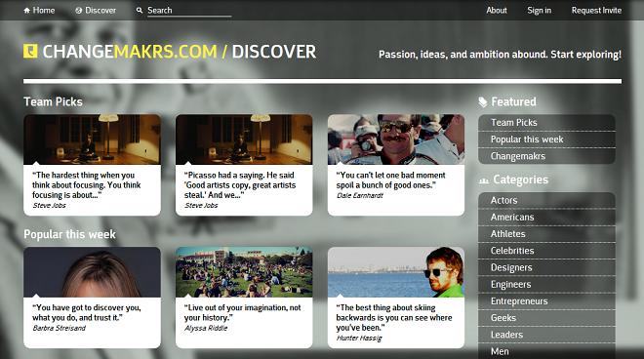Click the Discover globe icon

(x=78, y=11)
